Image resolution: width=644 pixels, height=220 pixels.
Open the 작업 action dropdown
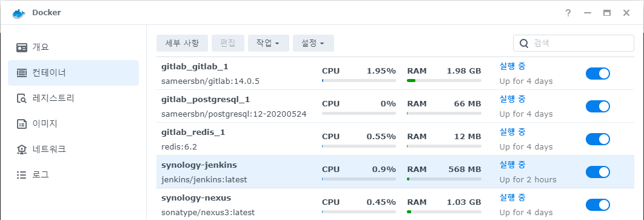[x=268, y=43]
